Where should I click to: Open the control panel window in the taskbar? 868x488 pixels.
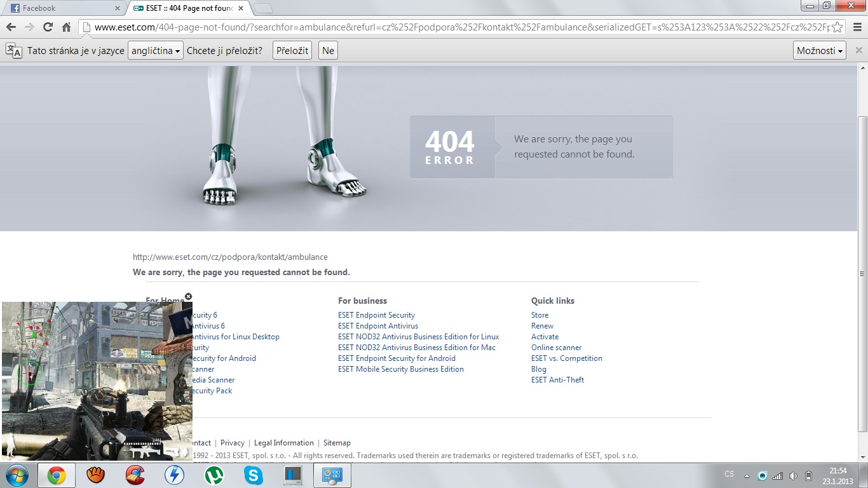click(332, 475)
